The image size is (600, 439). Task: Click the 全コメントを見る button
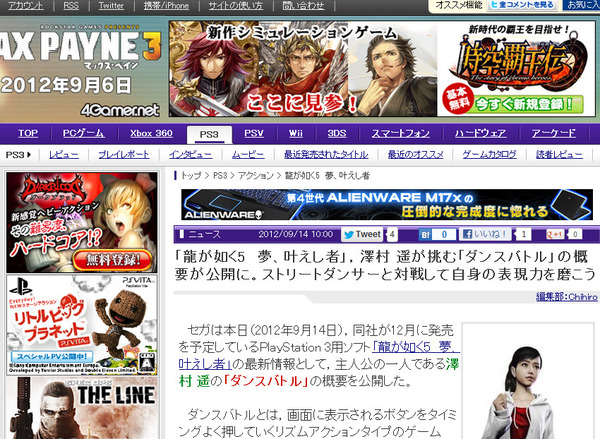[x=522, y=5]
